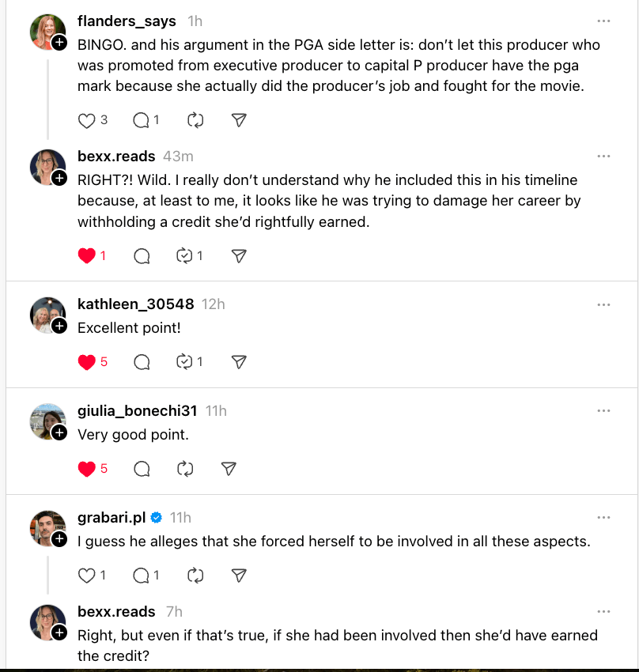
Task: Open reply bubble on grabari.pl's comment
Action: point(141,576)
